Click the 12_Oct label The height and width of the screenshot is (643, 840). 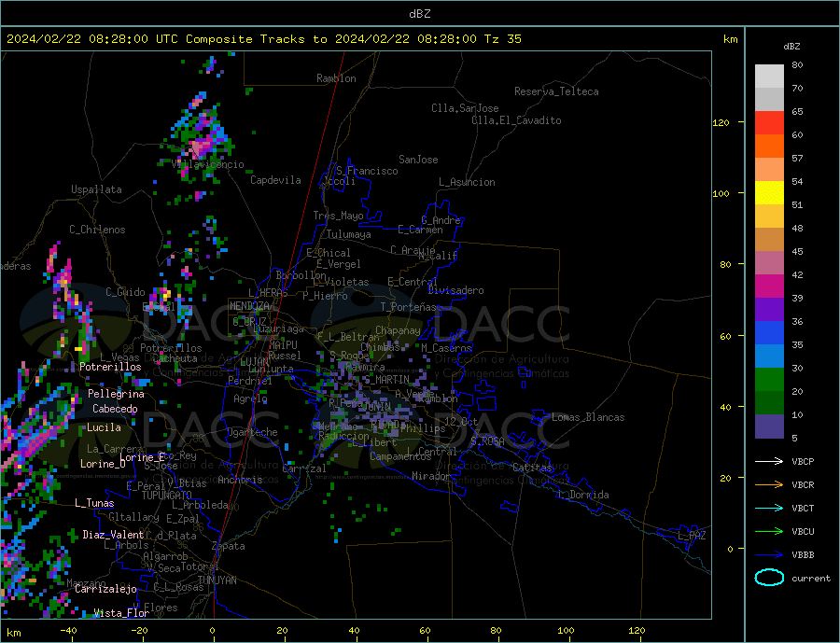[x=461, y=422]
